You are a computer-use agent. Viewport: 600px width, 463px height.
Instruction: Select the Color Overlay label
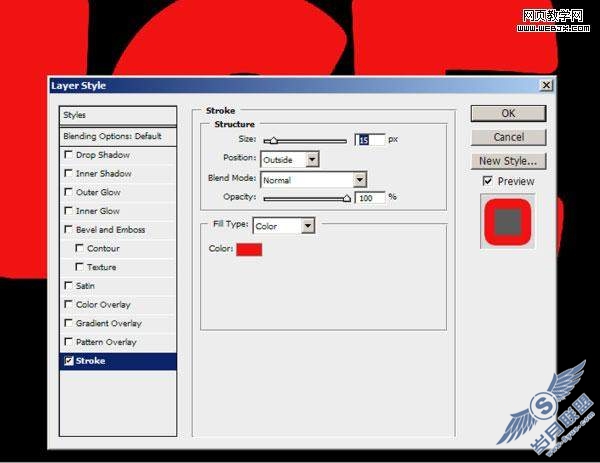tap(103, 305)
